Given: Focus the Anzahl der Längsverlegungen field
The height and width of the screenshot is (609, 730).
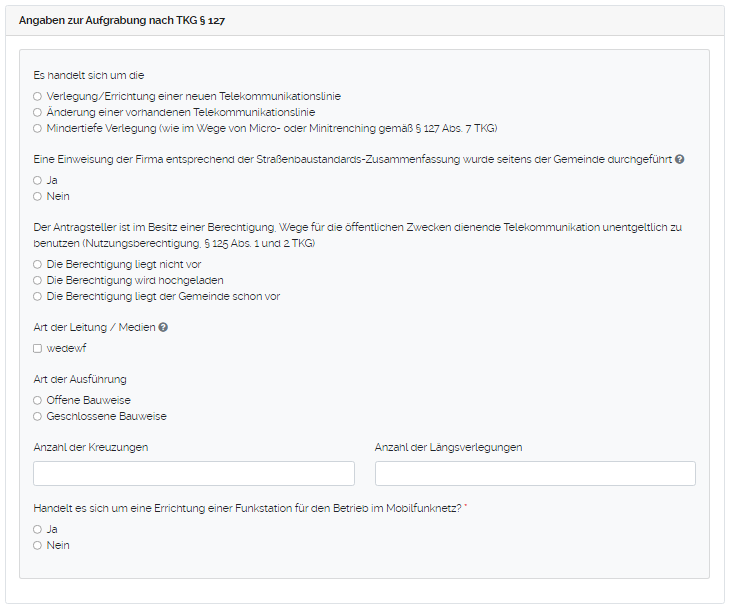Looking at the screenshot, I should click(535, 473).
